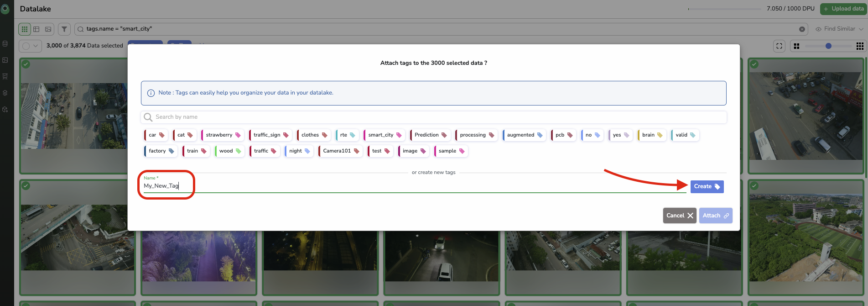The width and height of the screenshot is (868, 306).
Task: Switch to single image view
Action: (x=48, y=29)
